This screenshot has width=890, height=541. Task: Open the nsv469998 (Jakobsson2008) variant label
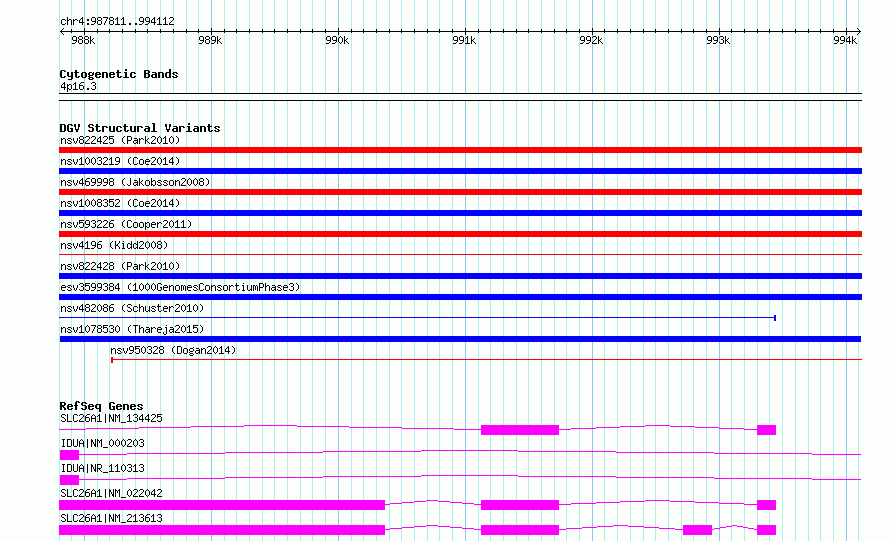135,182
